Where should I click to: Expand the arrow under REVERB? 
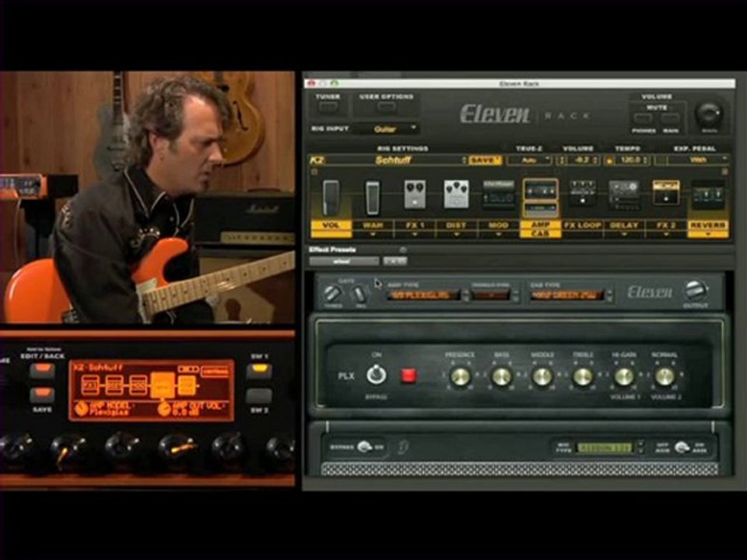[x=707, y=234]
